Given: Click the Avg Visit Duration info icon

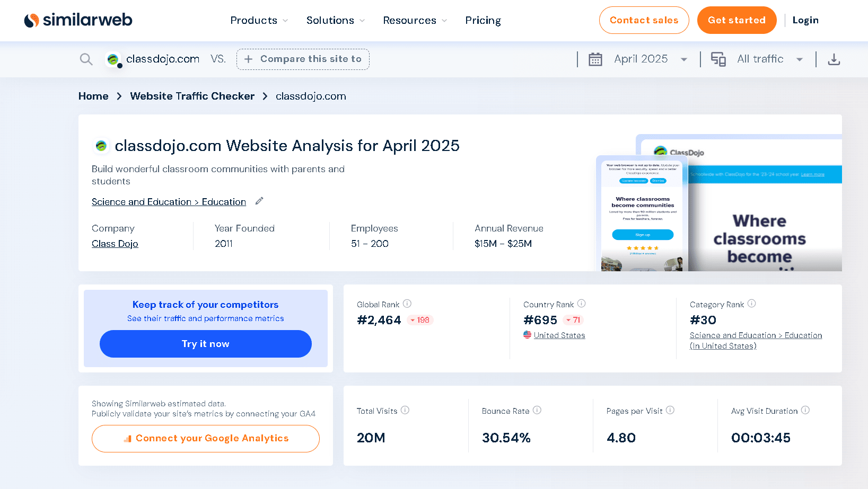Looking at the screenshot, I should (x=805, y=410).
